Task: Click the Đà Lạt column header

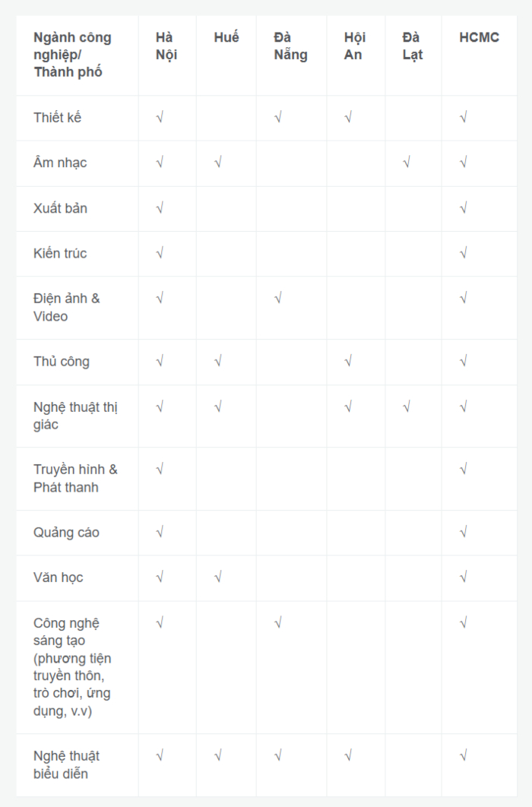Action: pyautogui.click(x=412, y=46)
